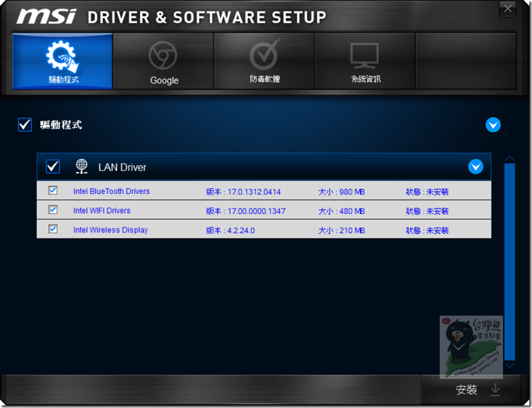Viewport: 532px width, 408px height.
Task: Click BlueTooth row 狀態 未安裝 status
Action: (427, 192)
